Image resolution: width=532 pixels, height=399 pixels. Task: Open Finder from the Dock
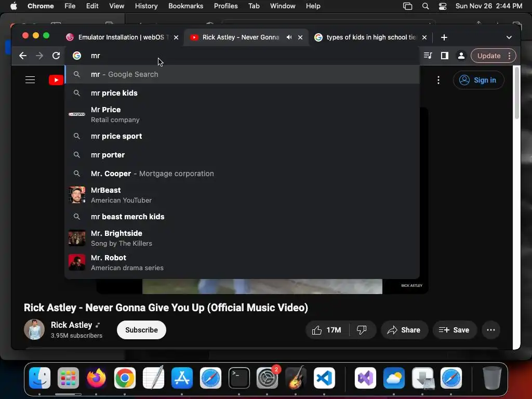39,378
